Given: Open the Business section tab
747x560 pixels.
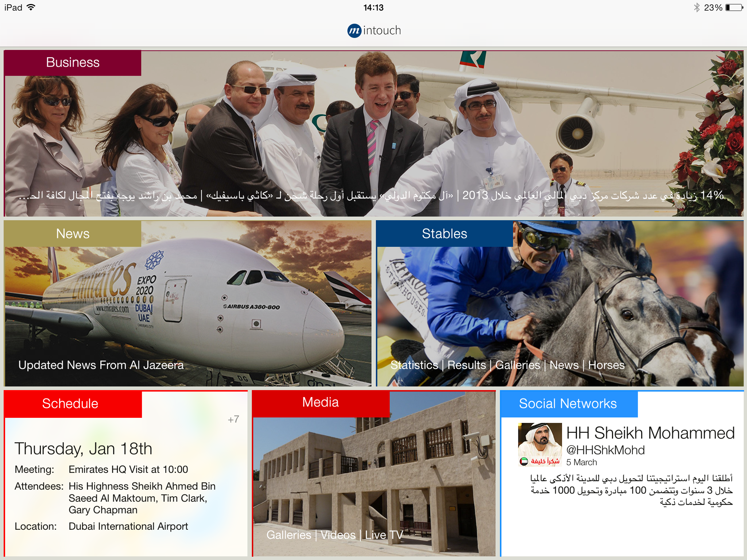Looking at the screenshot, I should pyautogui.click(x=73, y=63).
